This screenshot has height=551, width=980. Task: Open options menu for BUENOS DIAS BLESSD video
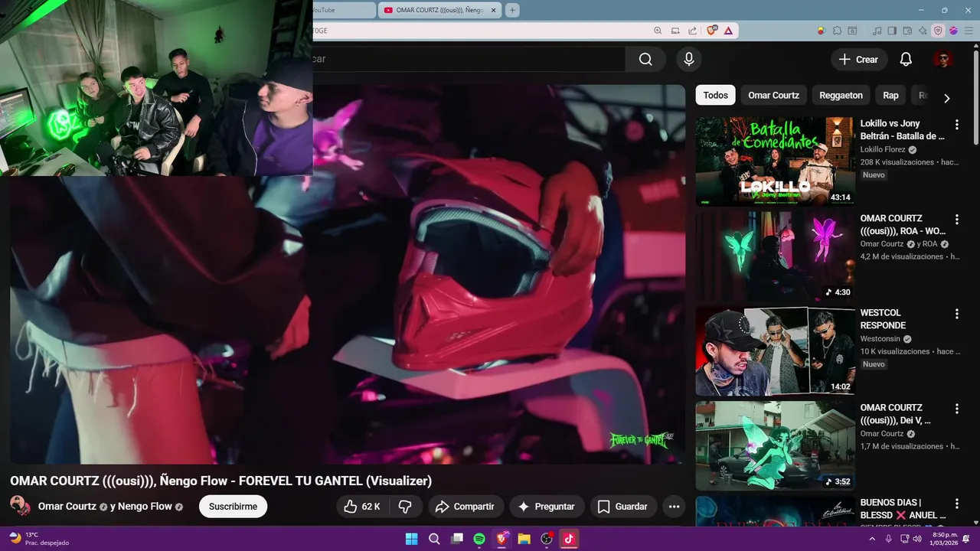point(956,504)
